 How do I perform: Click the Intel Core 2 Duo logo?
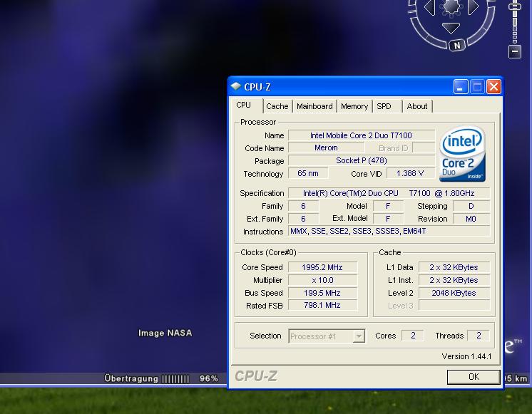tap(463, 154)
